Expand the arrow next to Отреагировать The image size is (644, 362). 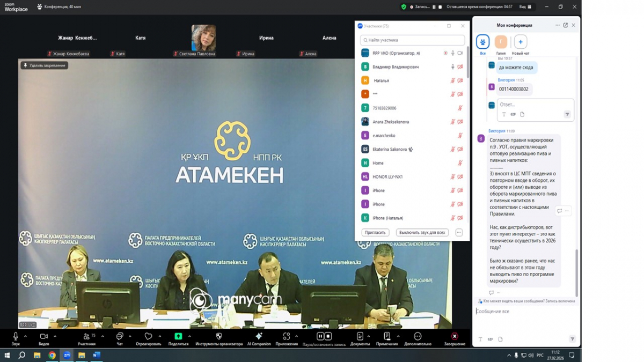tap(160, 336)
